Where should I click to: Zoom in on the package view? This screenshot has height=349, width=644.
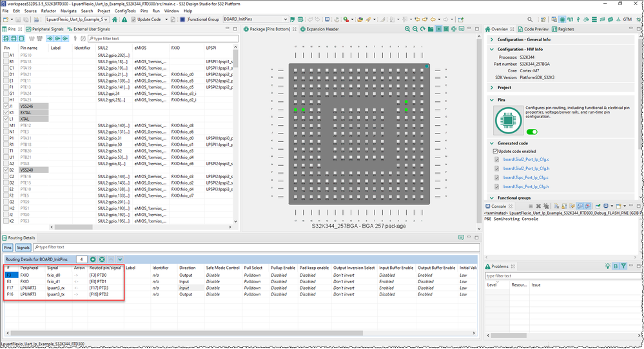pos(408,29)
